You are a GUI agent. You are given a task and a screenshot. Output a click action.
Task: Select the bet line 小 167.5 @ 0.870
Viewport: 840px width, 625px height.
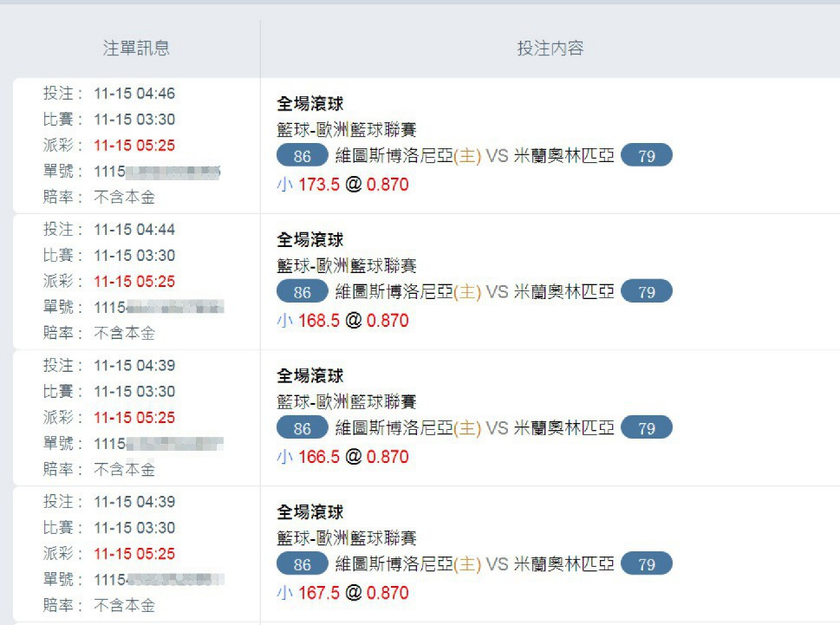click(x=343, y=593)
